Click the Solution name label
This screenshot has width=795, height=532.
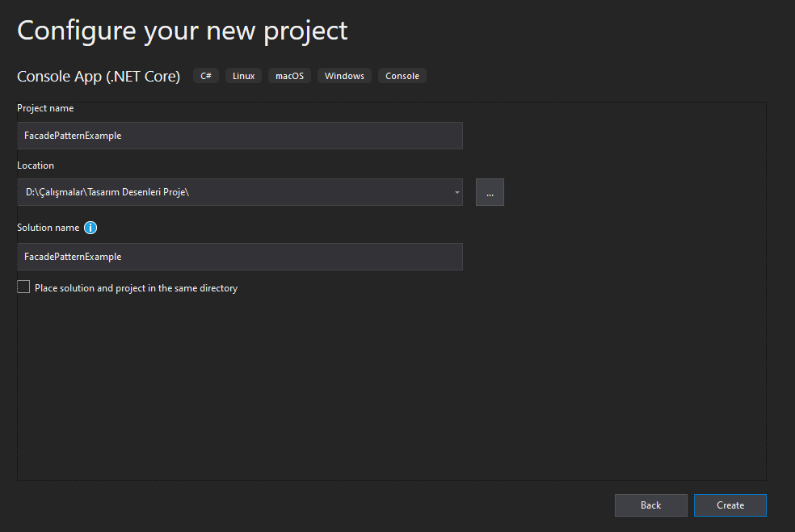pos(48,228)
